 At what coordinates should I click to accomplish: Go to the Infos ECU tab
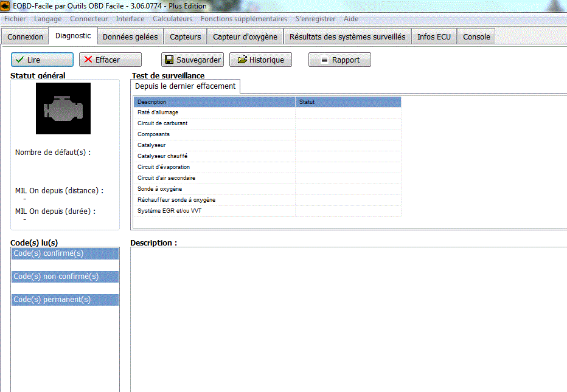[x=434, y=36]
